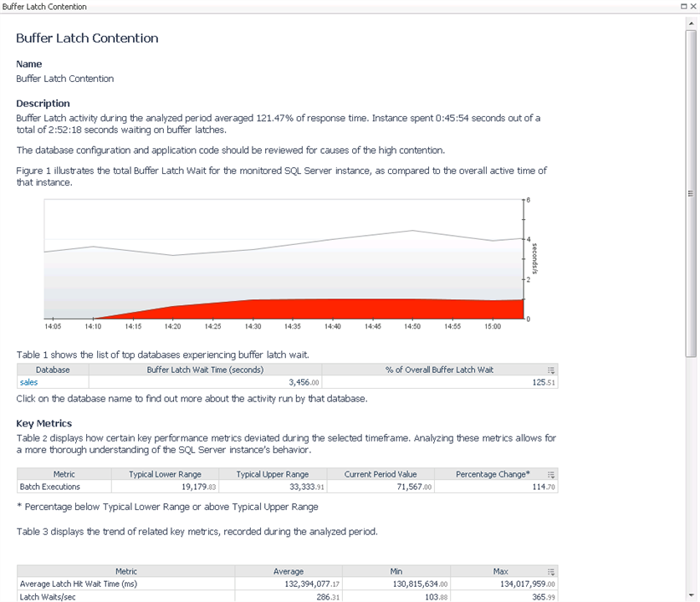Sort by Buffer Latch Wait Time column

pos(205,370)
